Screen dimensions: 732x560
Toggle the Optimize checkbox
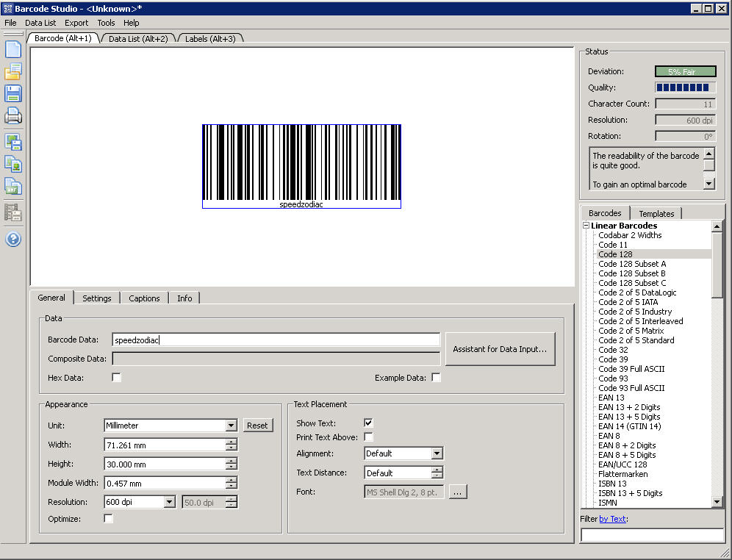(108, 518)
